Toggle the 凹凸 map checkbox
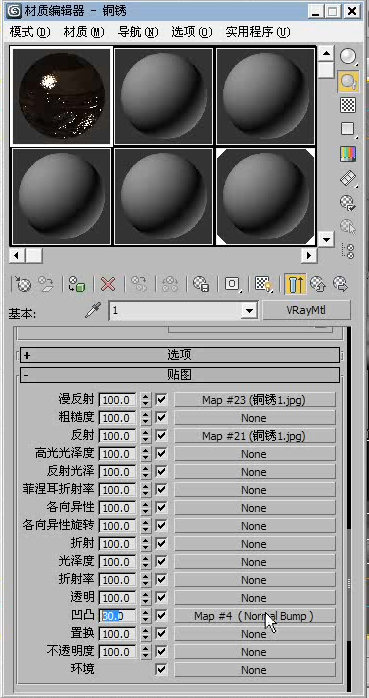 point(161,616)
